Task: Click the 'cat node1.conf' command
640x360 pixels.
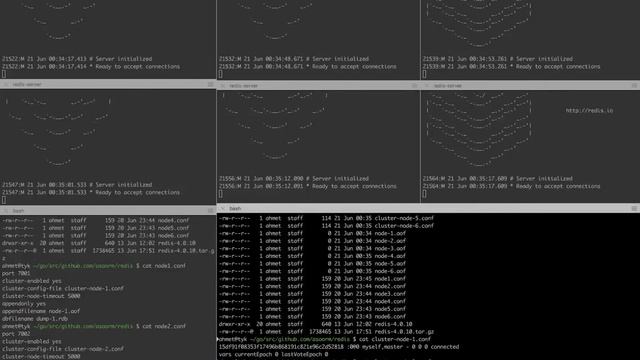Action: [164, 266]
